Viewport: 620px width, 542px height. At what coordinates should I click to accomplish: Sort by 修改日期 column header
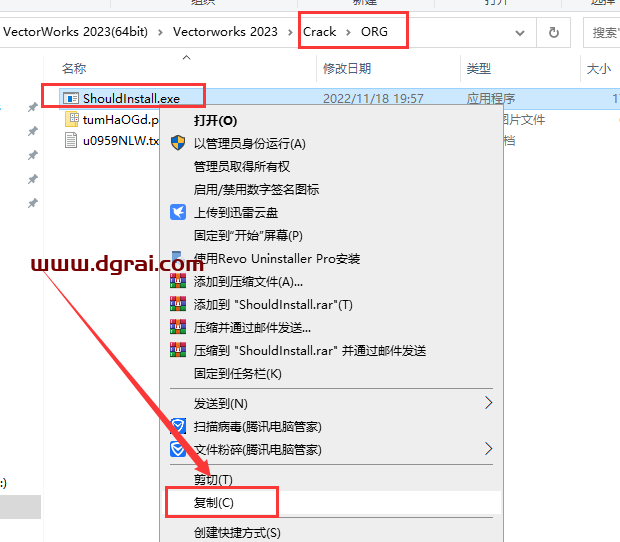click(347, 68)
